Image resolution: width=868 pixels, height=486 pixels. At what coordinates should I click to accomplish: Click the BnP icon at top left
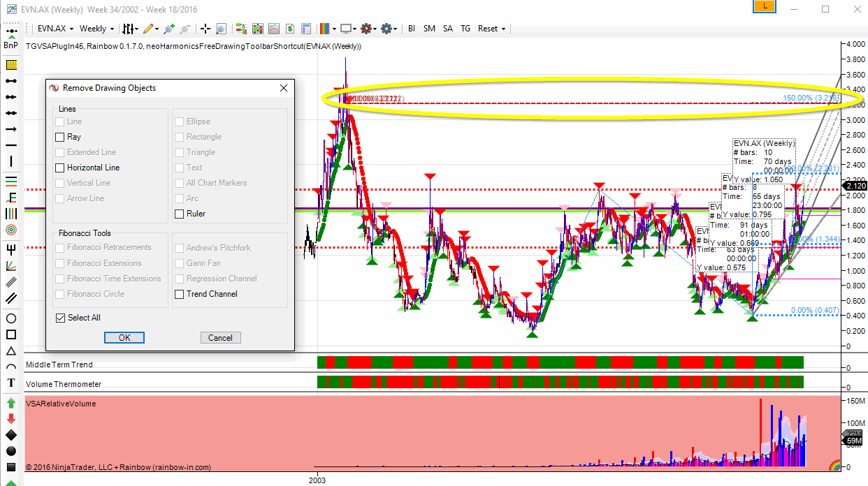10,39
